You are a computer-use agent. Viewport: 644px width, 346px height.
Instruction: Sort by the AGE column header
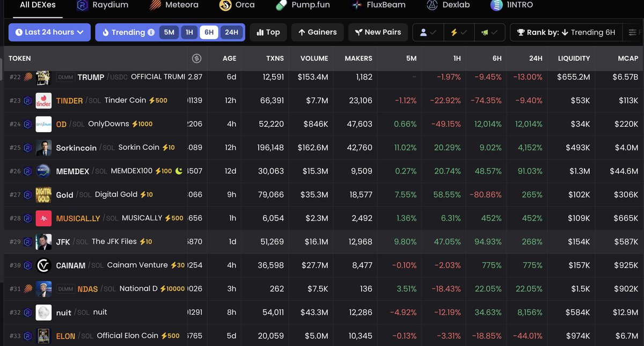pyautogui.click(x=229, y=58)
